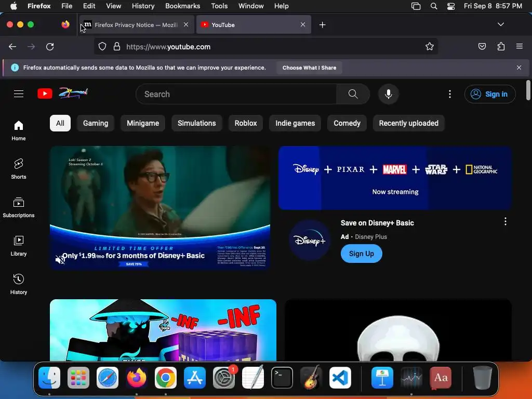Open the -INF Roblox video thumbnail

coord(163,330)
